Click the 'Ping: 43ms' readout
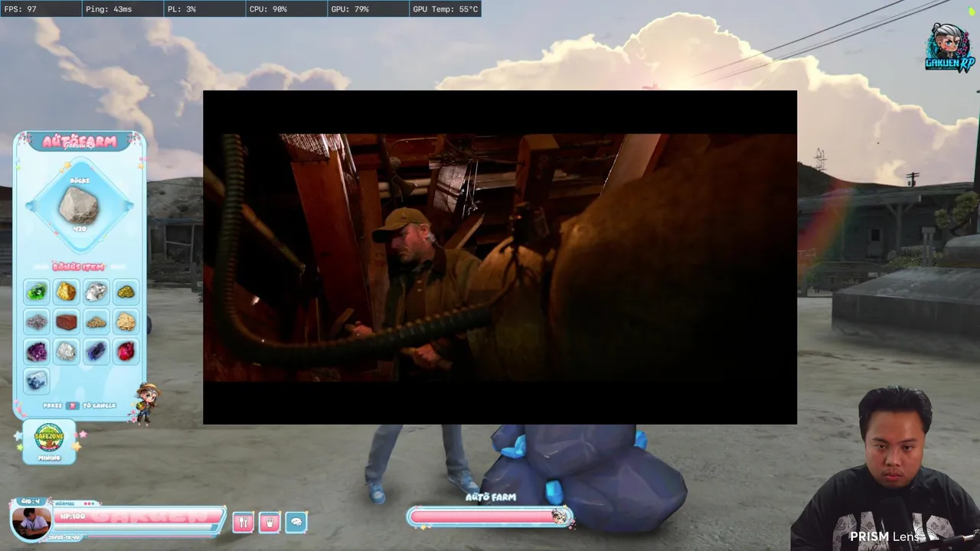Viewport: 980px width, 551px height. pos(109,9)
